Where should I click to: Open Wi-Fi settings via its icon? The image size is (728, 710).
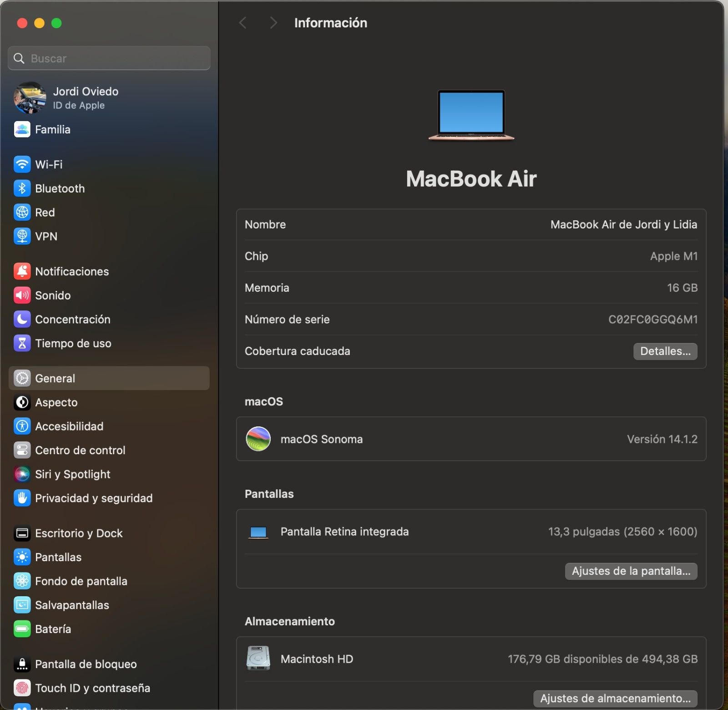click(x=22, y=164)
